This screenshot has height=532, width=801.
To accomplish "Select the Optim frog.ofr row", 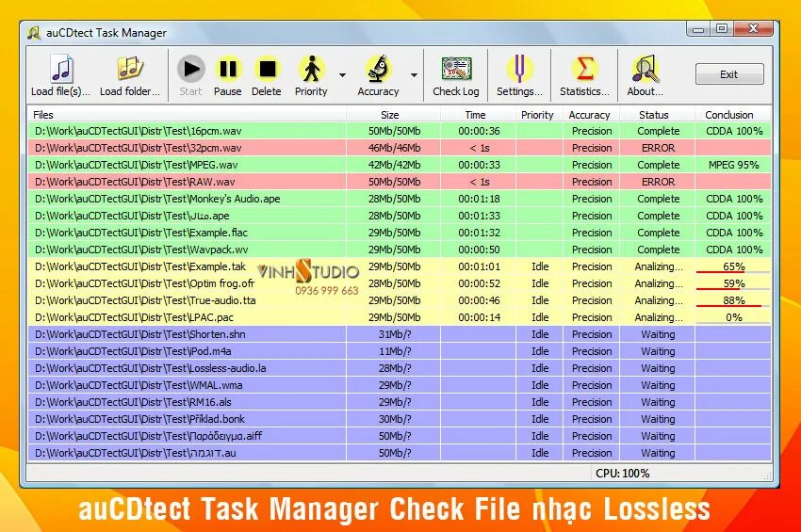I will [400, 282].
